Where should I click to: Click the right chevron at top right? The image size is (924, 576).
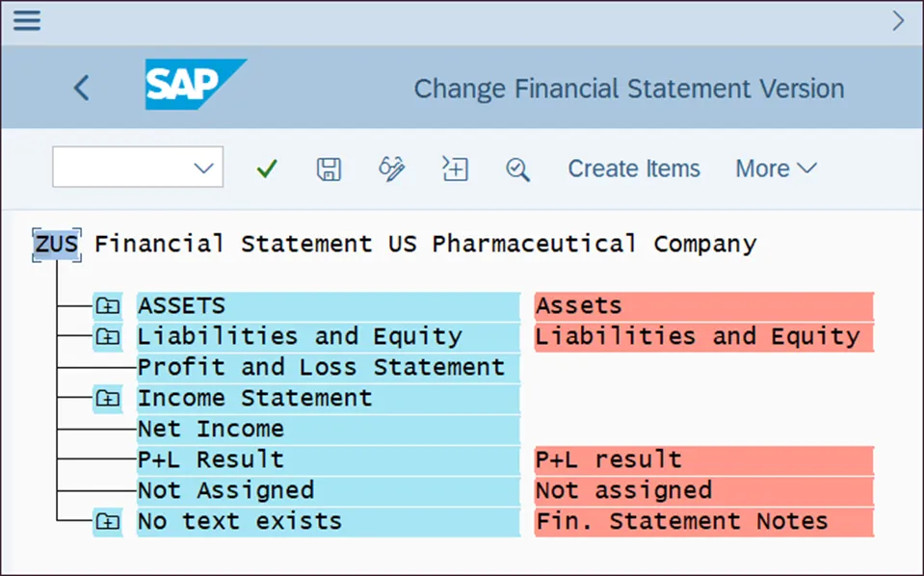[x=898, y=20]
